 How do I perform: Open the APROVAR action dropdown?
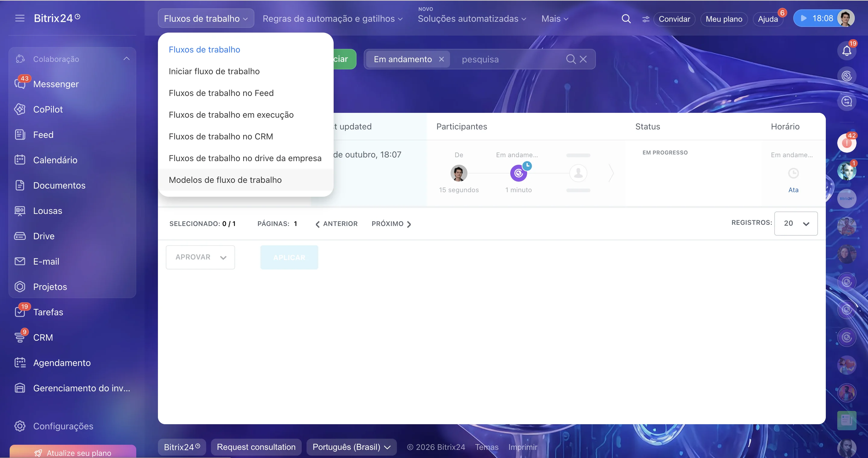pyautogui.click(x=200, y=257)
